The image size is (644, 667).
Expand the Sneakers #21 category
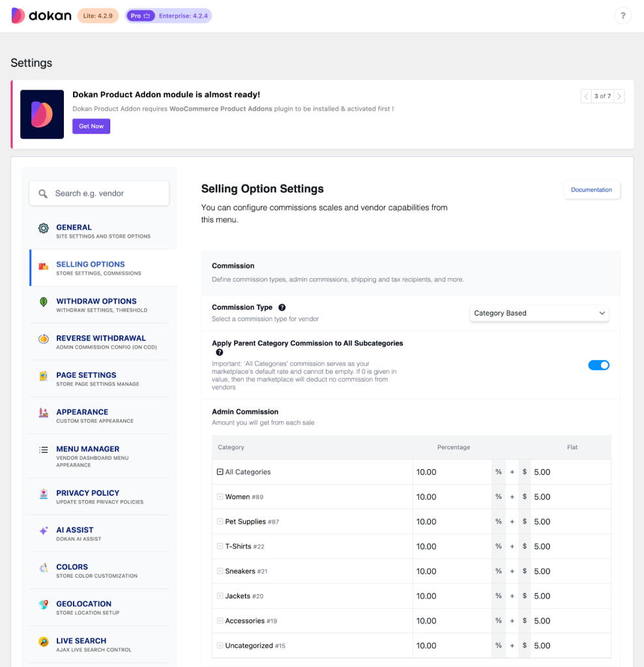tap(220, 571)
